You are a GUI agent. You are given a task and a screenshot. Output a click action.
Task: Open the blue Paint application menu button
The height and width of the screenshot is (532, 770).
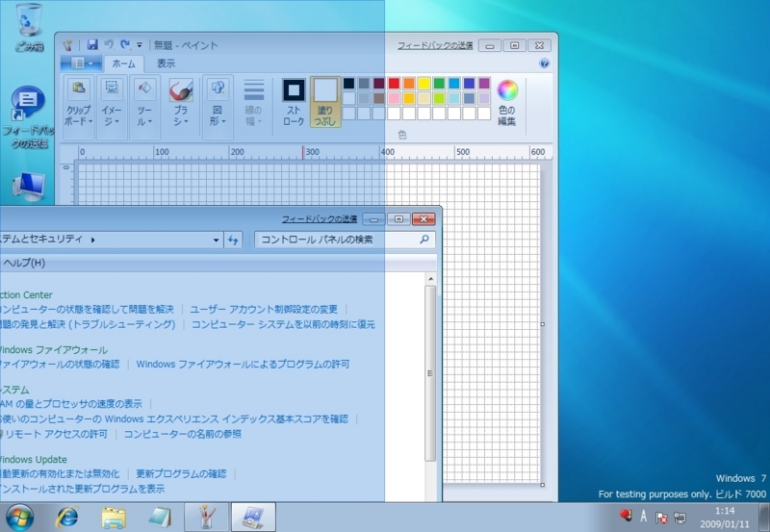tap(81, 63)
